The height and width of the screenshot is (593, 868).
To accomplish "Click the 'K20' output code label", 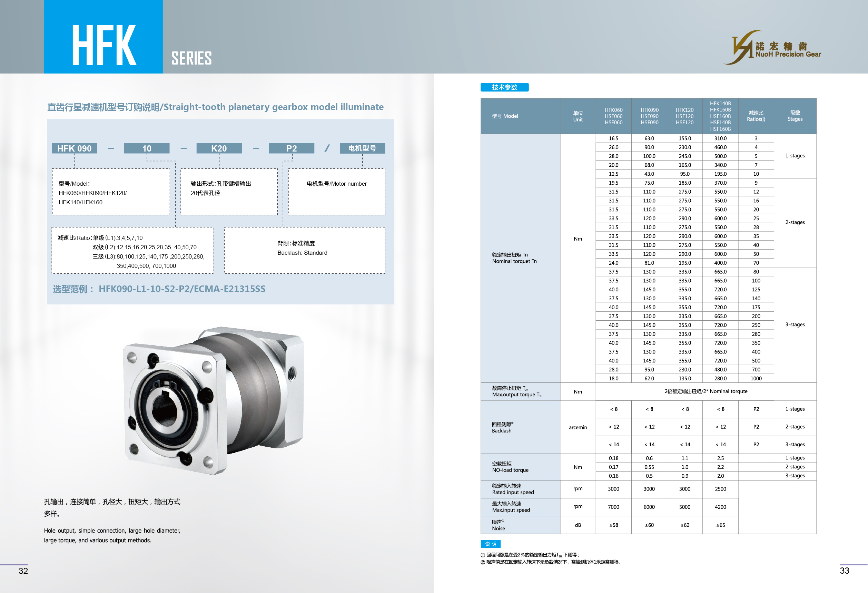I will [x=219, y=148].
